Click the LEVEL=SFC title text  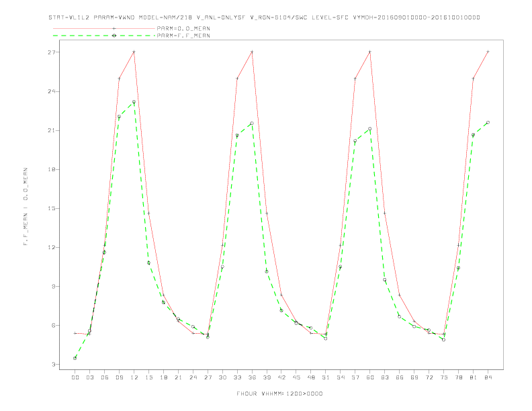330,17
